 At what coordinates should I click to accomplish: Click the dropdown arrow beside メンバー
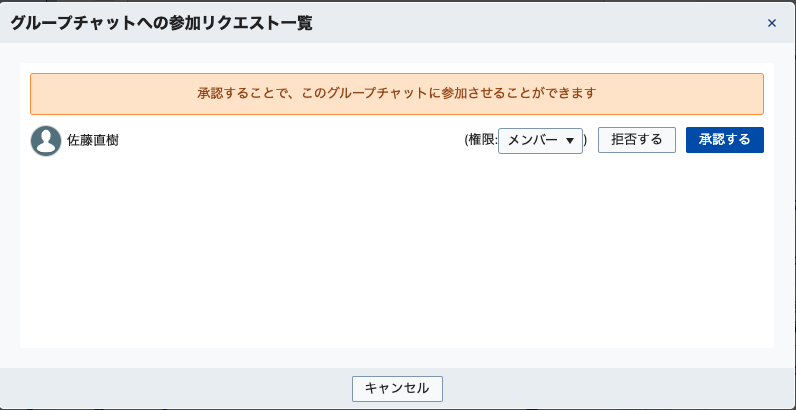tap(570, 141)
